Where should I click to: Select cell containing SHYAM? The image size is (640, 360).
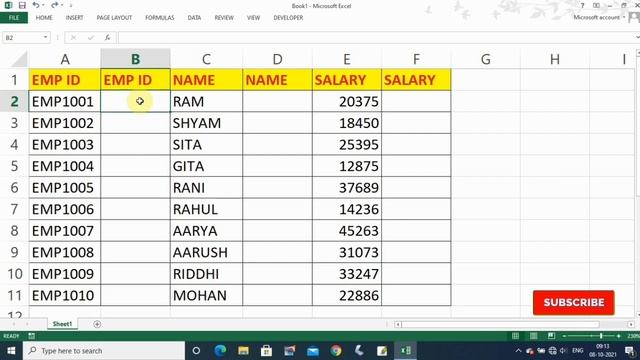coord(207,123)
